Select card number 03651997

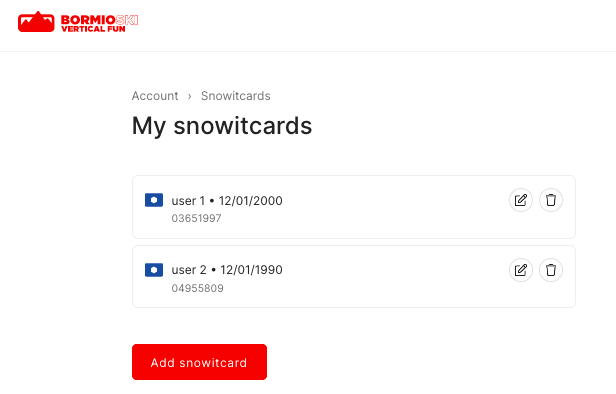click(x=196, y=218)
